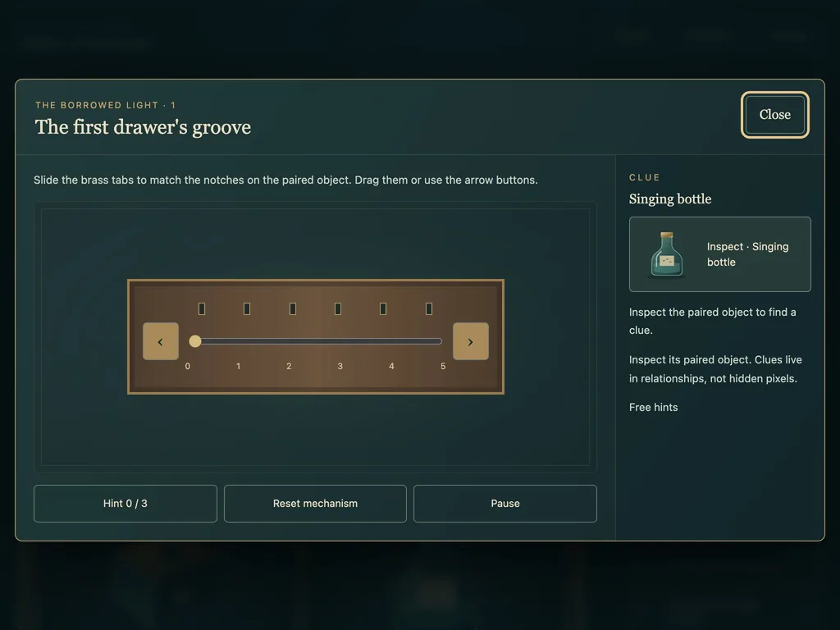Click the title The first drawer's groove
This screenshot has width=840, height=630.
[143, 127]
